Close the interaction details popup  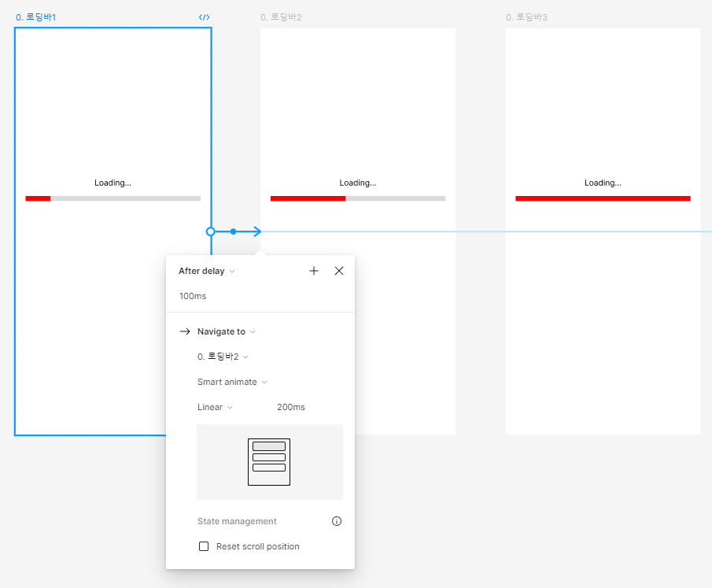click(339, 271)
